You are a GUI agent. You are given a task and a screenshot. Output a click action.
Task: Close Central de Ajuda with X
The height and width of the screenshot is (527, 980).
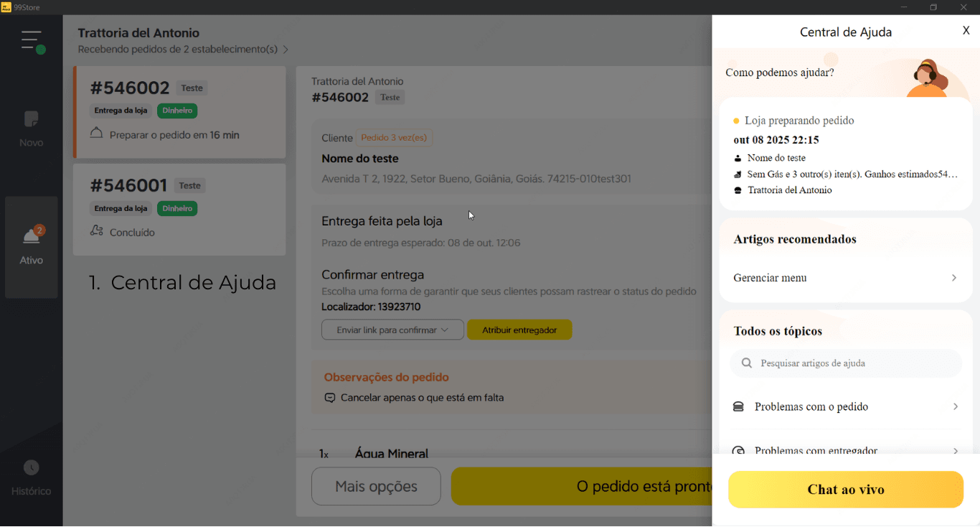pos(966,31)
